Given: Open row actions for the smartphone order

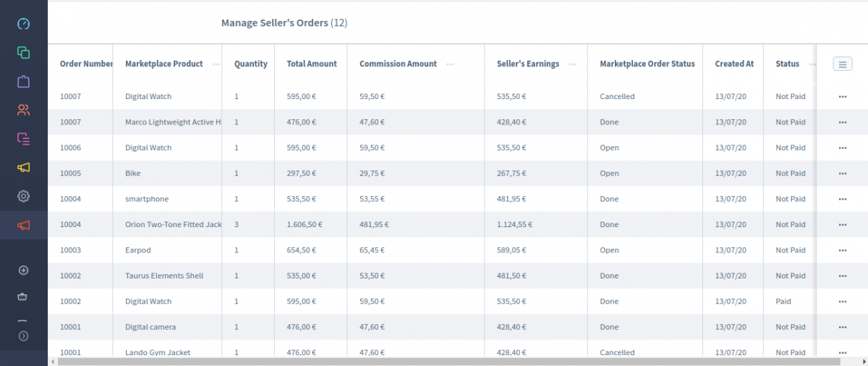Looking at the screenshot, I should pos(842,200).
